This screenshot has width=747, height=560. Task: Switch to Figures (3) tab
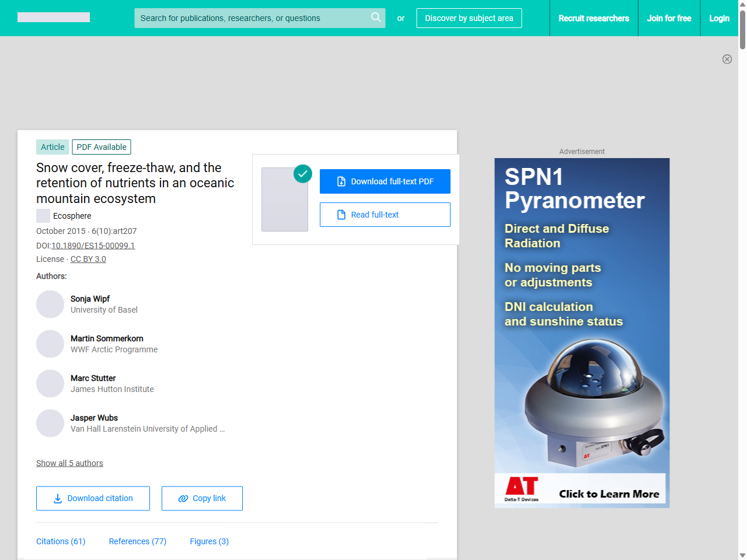[210, 541]
